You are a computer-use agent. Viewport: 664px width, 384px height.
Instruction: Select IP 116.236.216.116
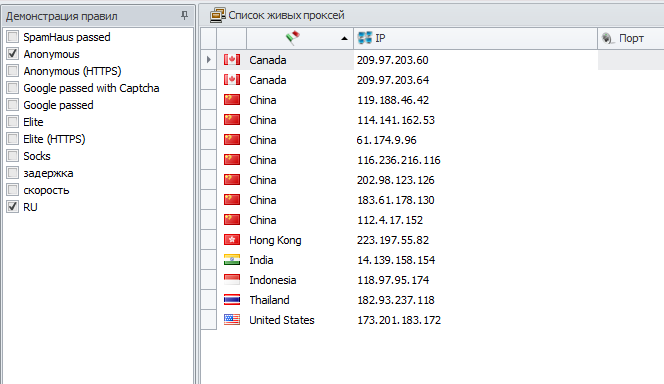(398, 160)
